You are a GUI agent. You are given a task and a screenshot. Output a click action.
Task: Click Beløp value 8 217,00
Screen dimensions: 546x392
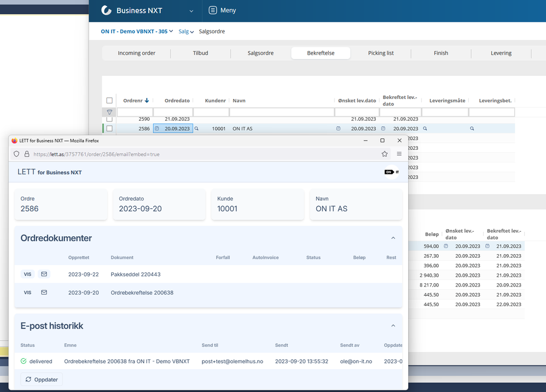[429, 285]
